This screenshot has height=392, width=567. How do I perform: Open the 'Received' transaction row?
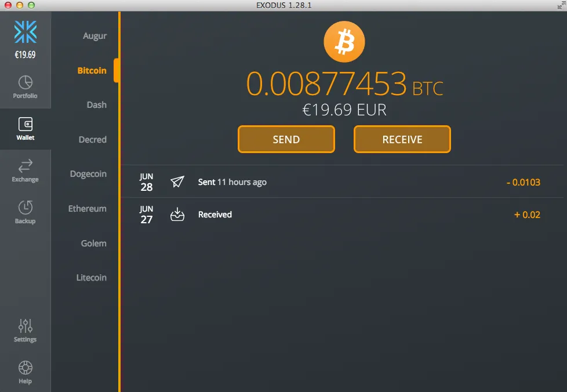342,215
